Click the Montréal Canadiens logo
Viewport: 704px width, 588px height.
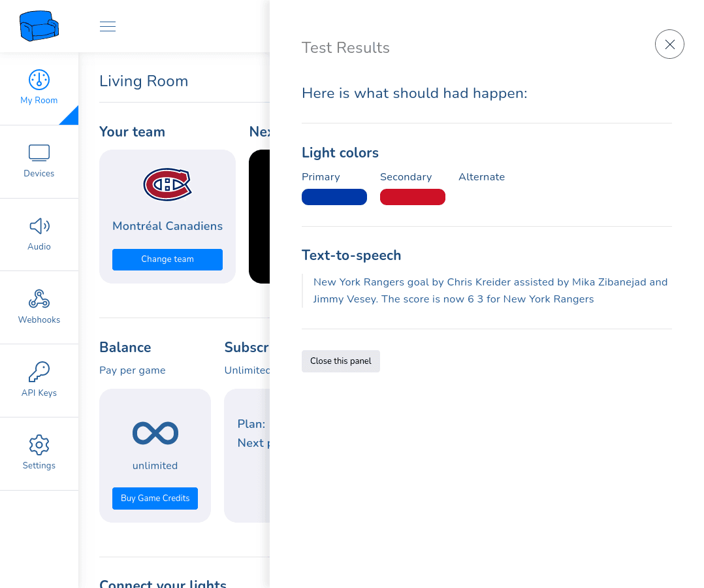167,184
